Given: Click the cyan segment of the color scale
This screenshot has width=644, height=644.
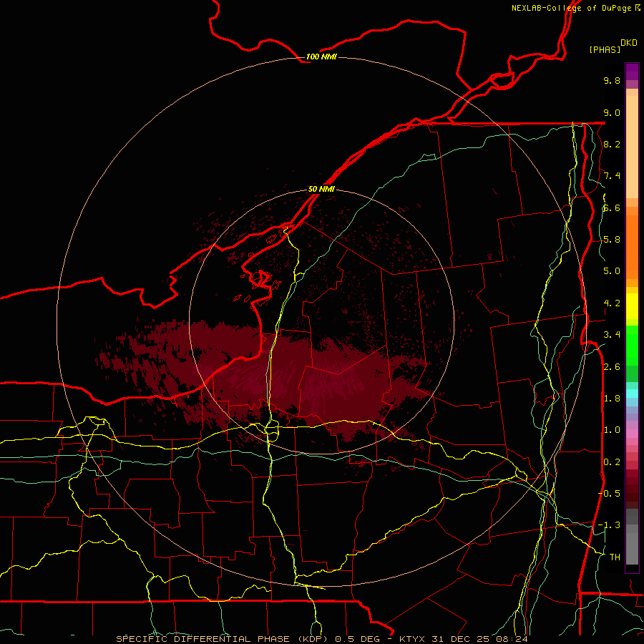Looking at the screenshot, I should 632,394.
